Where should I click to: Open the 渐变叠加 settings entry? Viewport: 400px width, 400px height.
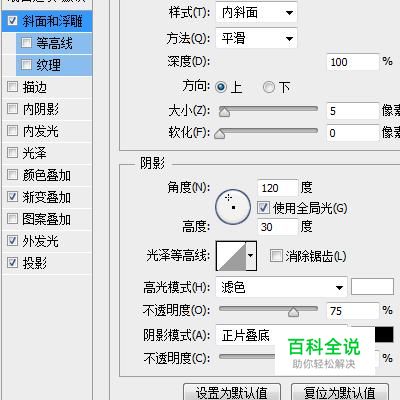point(47,197)
